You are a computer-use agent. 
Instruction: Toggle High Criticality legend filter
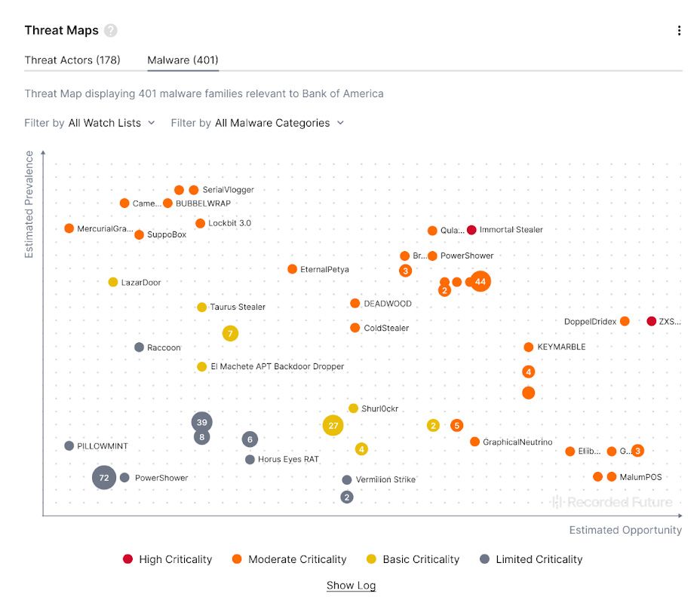click(x=167, y=559)
